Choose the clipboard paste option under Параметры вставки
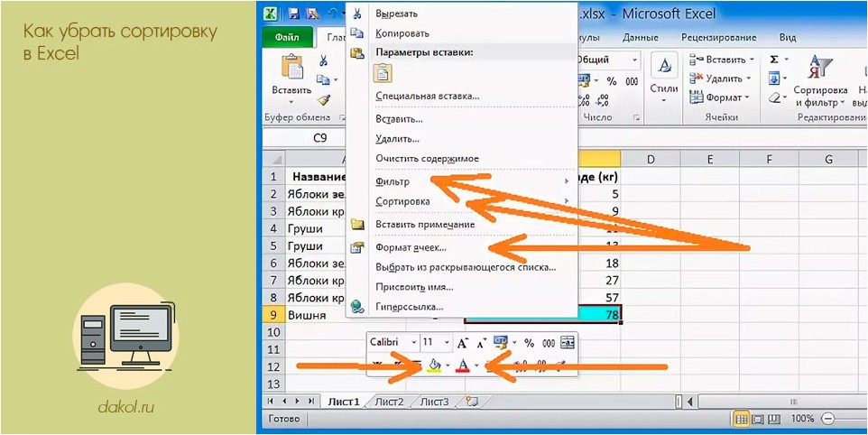868x435 pixels. click(x=383, y=73)
